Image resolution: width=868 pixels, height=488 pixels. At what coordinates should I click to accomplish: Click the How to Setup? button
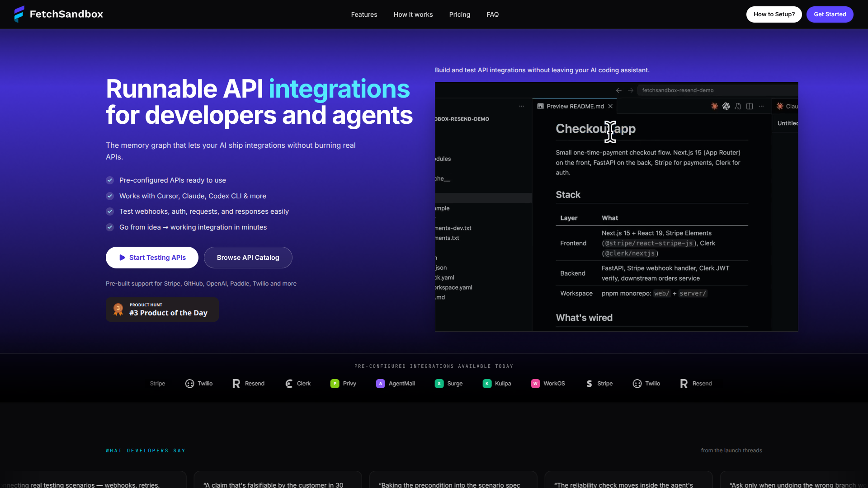[774, 14]
